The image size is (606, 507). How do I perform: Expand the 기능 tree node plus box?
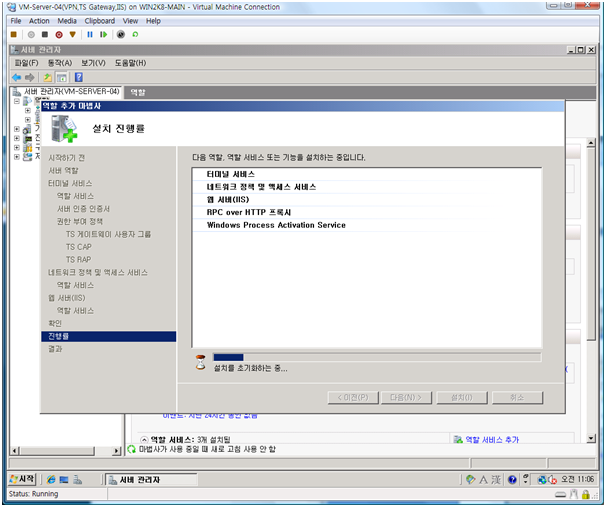17,129
